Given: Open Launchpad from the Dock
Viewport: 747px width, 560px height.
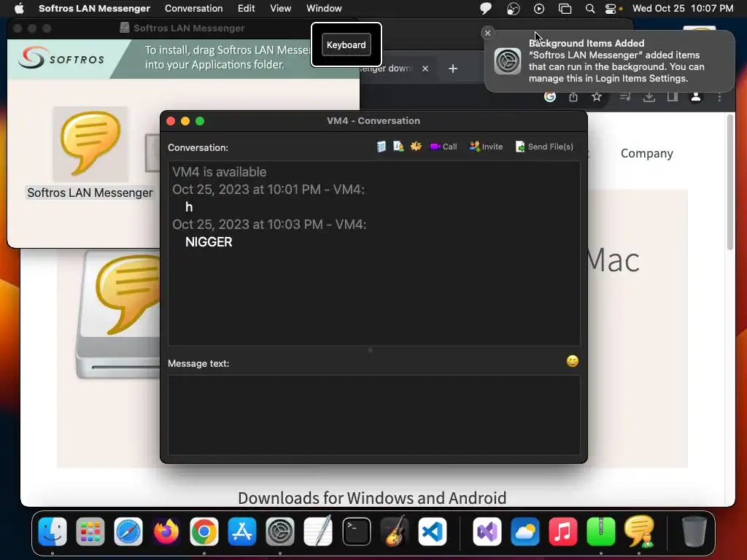Looking at the screenshot, I should coord(90,531).
